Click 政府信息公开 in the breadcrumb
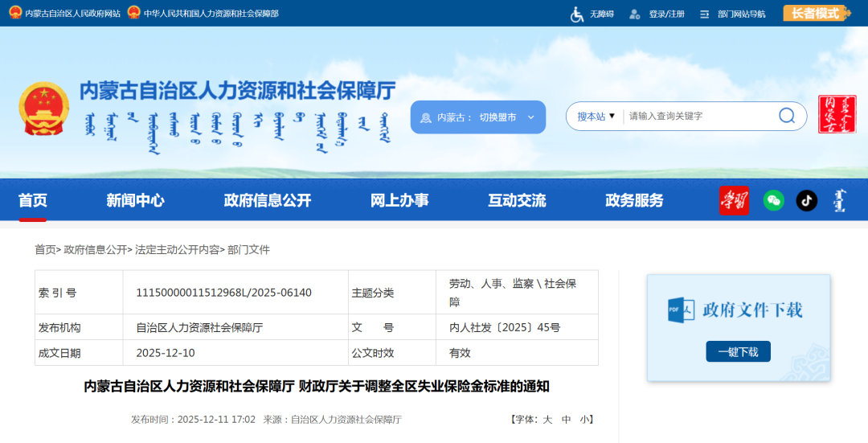This screenshot has width=868, height=443. (95, 250)
